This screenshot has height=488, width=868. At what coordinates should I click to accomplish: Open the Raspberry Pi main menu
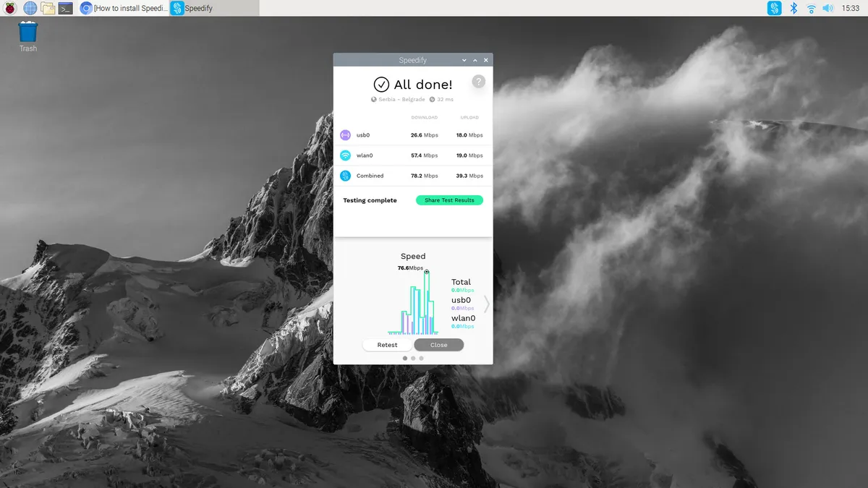coord(10,9)
